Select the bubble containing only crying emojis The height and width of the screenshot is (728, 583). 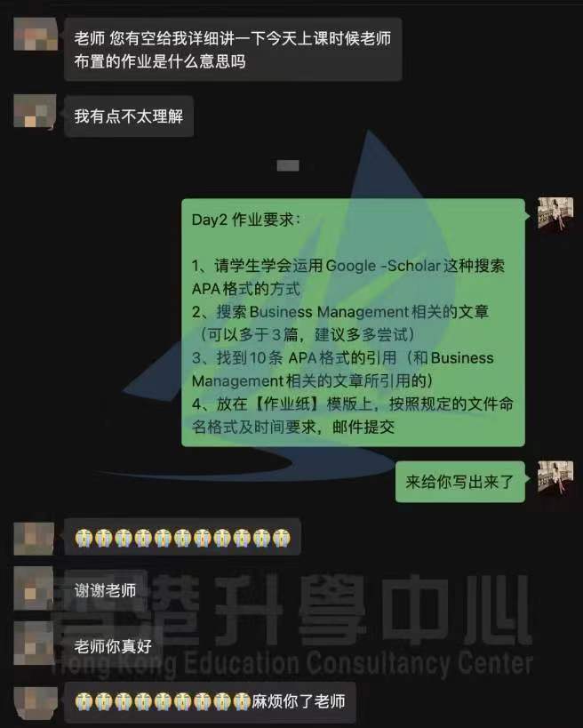[182, 537]
